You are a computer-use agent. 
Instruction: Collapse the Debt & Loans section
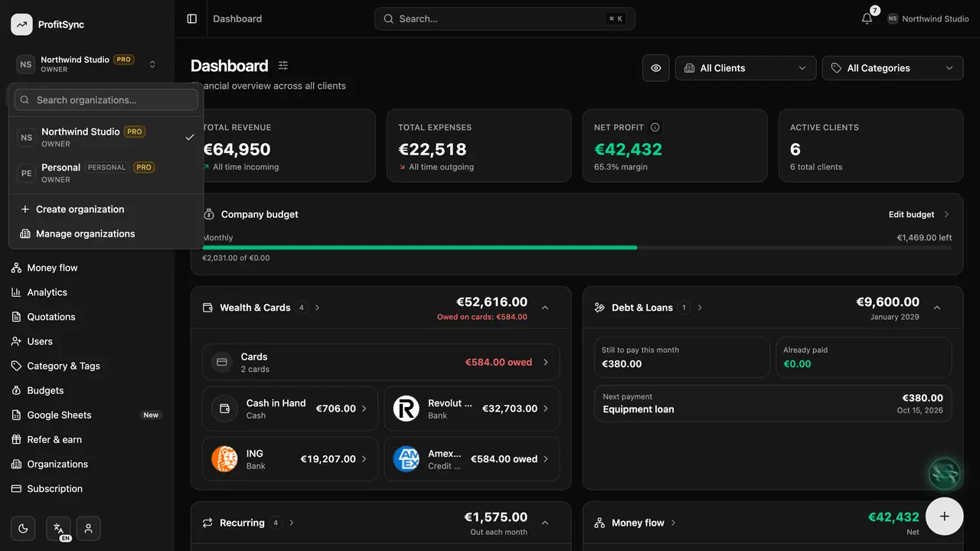click(937, 308)
